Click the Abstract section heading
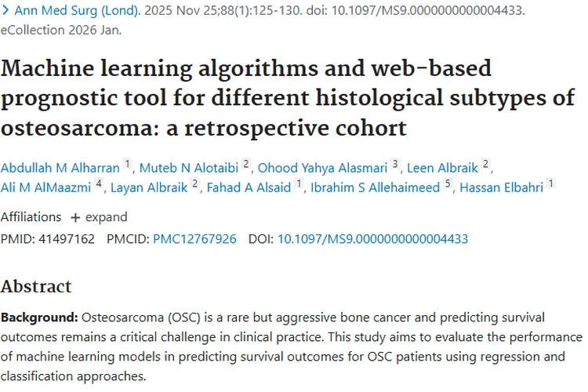The image size is (588, 392). (36, 286)
